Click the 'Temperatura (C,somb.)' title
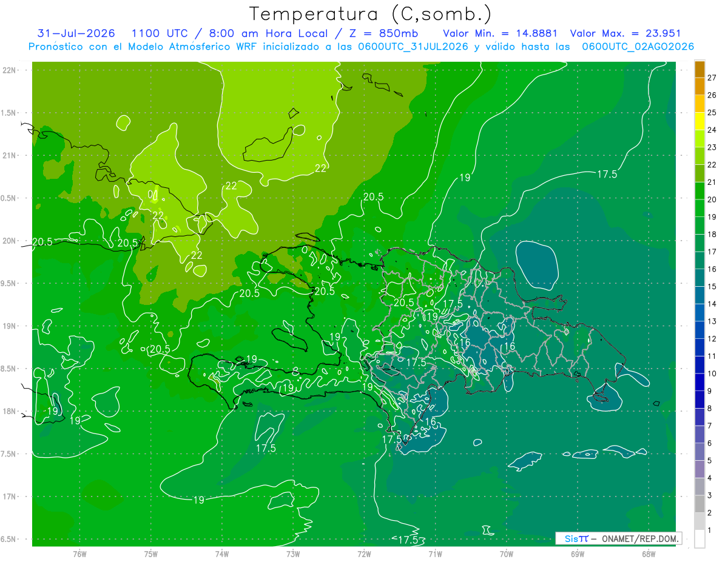The height and width of the screenshot is (562, 728). tap(370, 14)
